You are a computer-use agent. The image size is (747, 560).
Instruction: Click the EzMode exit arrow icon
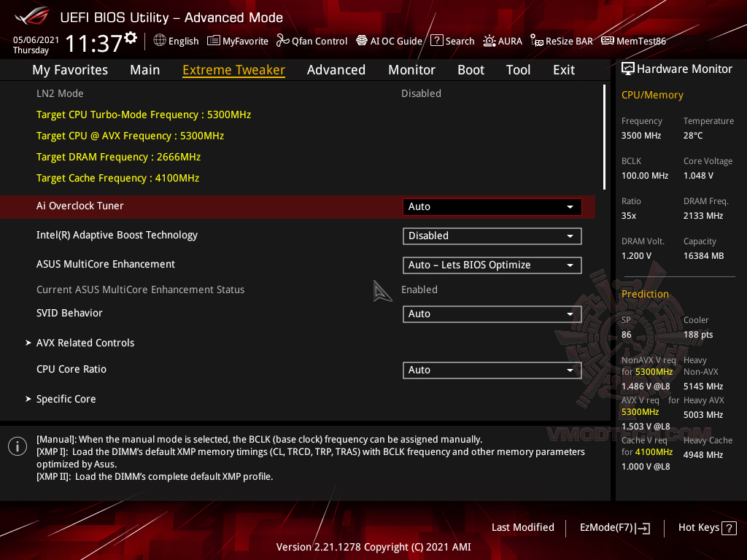click(x=643, y=528)
